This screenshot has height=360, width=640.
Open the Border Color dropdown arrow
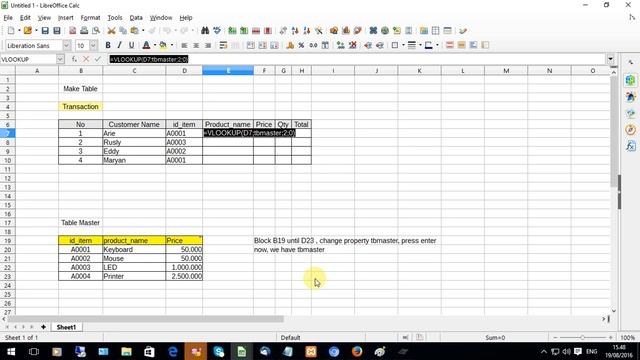438,45
